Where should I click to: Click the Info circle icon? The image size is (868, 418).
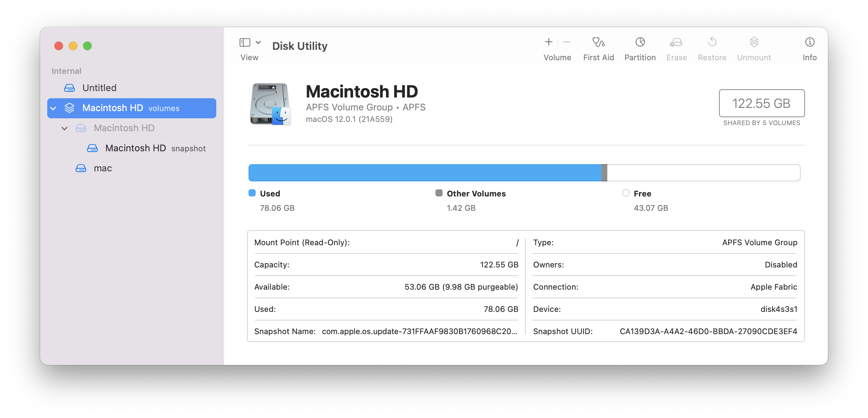(x=809, y=42)
